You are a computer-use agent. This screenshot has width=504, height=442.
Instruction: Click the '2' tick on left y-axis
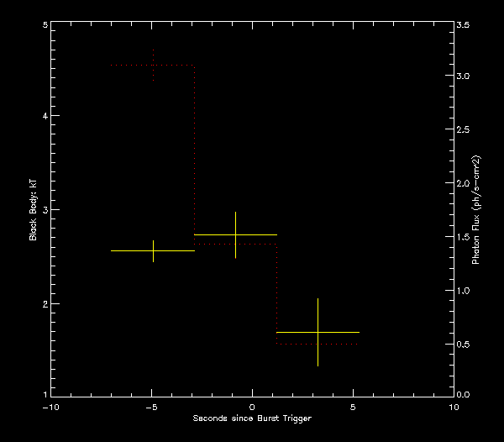[44, 303]
